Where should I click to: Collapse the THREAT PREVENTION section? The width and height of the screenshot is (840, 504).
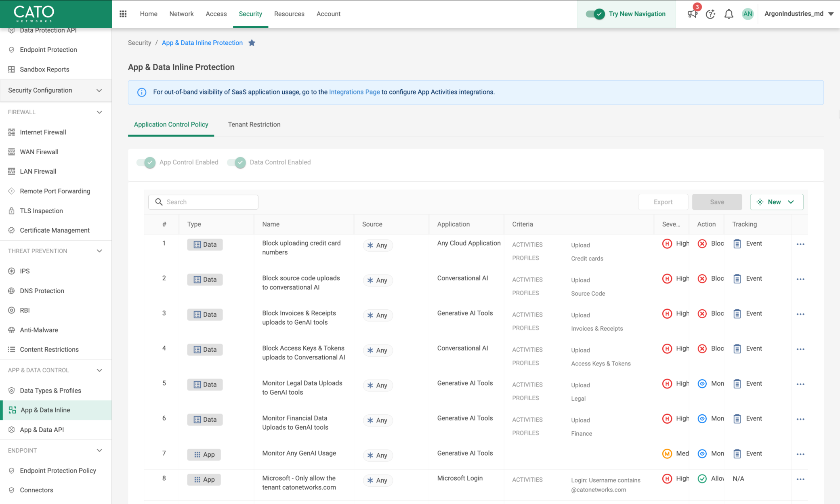tap(99, 251)
